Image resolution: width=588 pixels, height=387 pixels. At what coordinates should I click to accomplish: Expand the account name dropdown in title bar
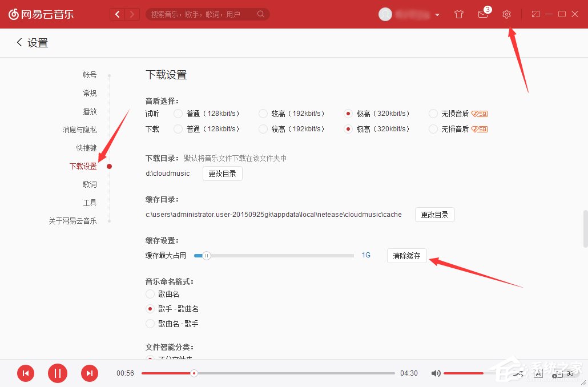[438, 14]
